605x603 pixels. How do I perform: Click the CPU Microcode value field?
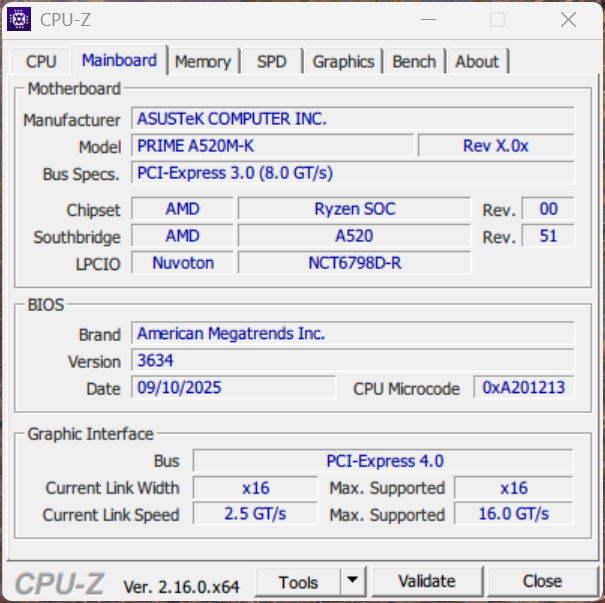click(x=523, y=388)
